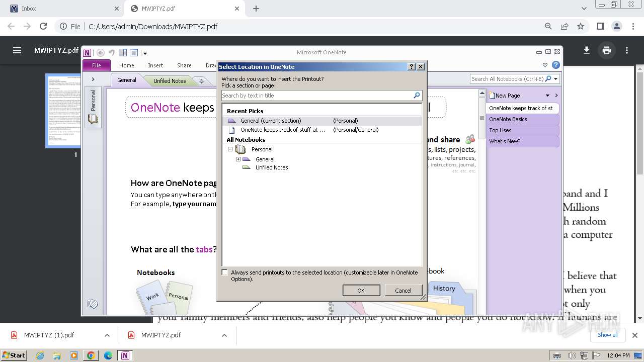Open the File tab in OneNote
The width and height of the screenshot is (644, 362).
pyautogui.click(x=96, y=65)
